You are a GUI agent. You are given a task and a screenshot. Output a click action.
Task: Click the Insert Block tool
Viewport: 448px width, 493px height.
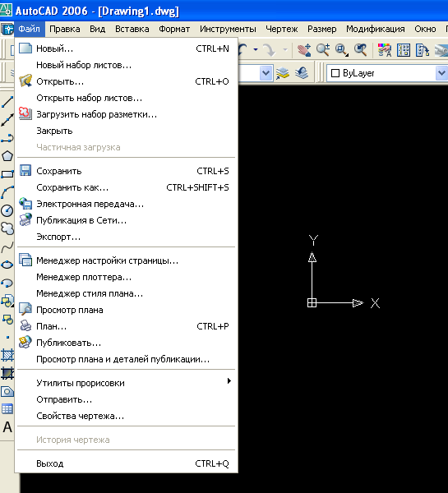point(7,302)
